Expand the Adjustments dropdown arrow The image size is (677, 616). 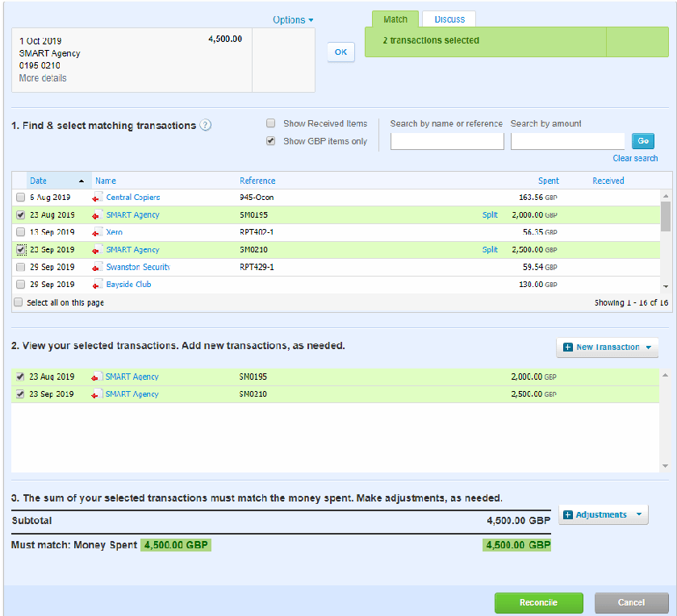coord(638,515)
